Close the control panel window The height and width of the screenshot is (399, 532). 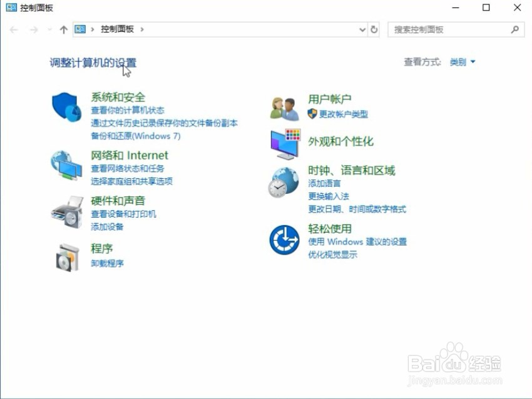(x=517, y=8)
